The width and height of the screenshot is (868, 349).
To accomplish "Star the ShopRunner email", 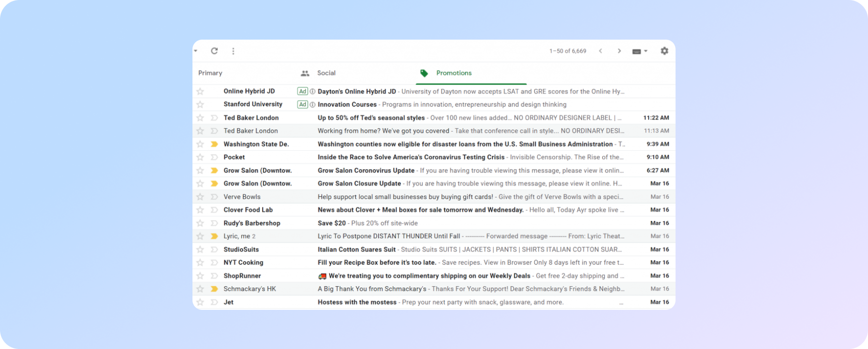I will 200,276.
